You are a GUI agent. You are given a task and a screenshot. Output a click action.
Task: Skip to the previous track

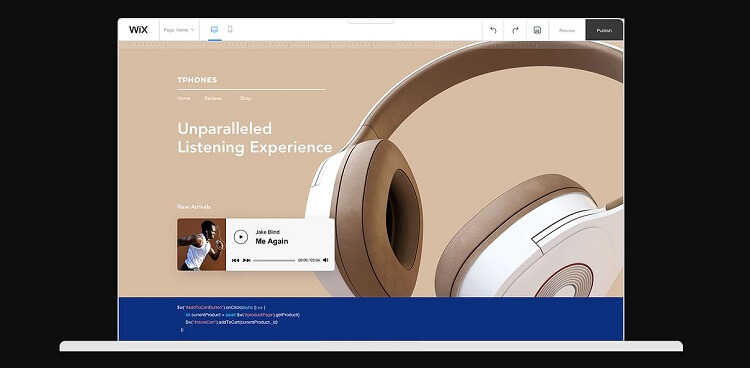tap(235, 260)
